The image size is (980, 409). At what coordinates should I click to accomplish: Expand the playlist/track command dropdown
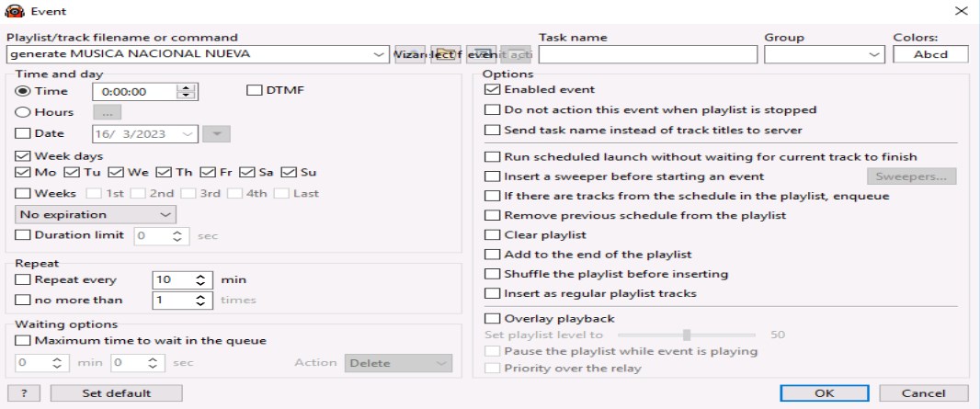pos(381,55)
